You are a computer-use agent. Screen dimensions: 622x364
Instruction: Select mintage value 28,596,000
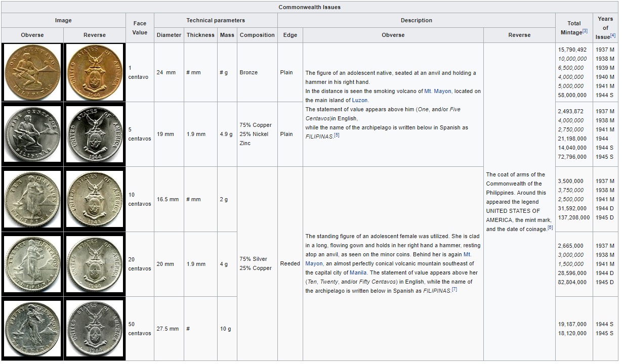572,273
